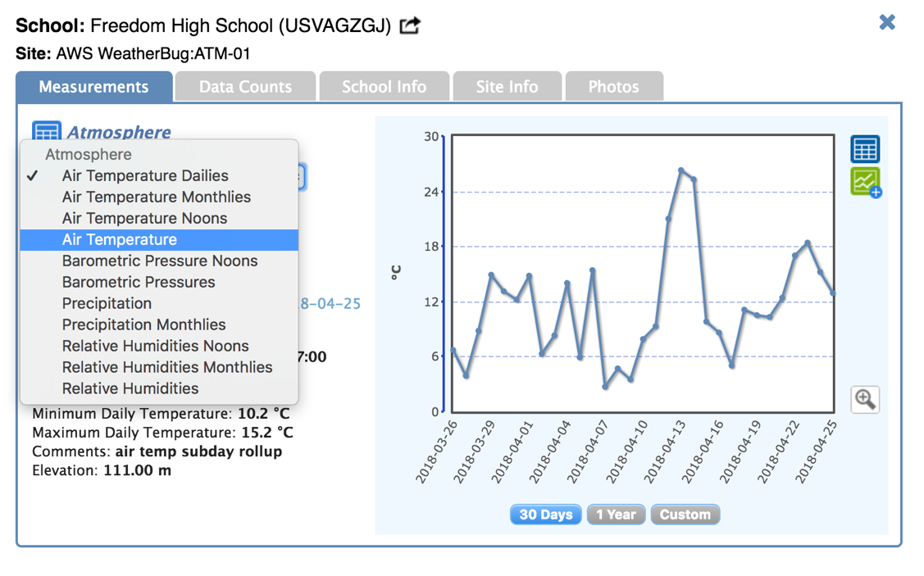Go to the Photos tab
The width and height of the screenshot is (924, 576).
(x=613, y=87)
